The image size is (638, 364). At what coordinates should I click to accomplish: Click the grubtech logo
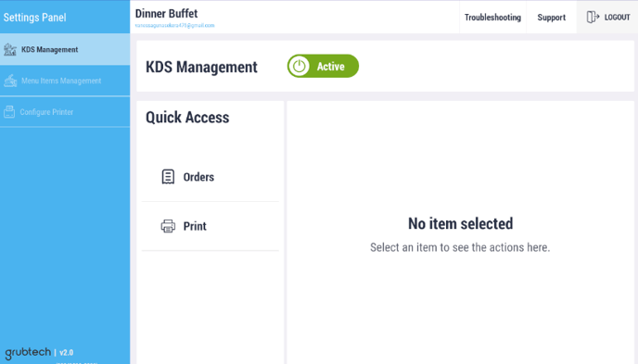tap(28, 352)
